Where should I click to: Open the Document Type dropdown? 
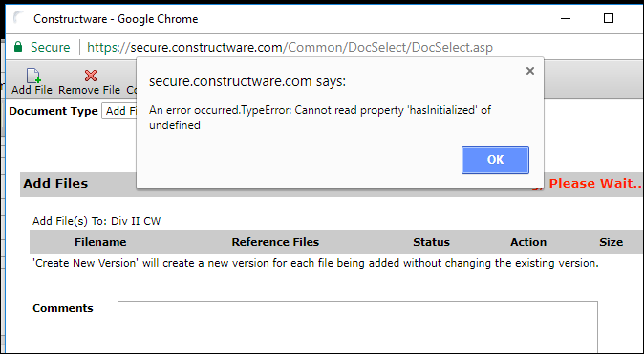coord(119,111)
